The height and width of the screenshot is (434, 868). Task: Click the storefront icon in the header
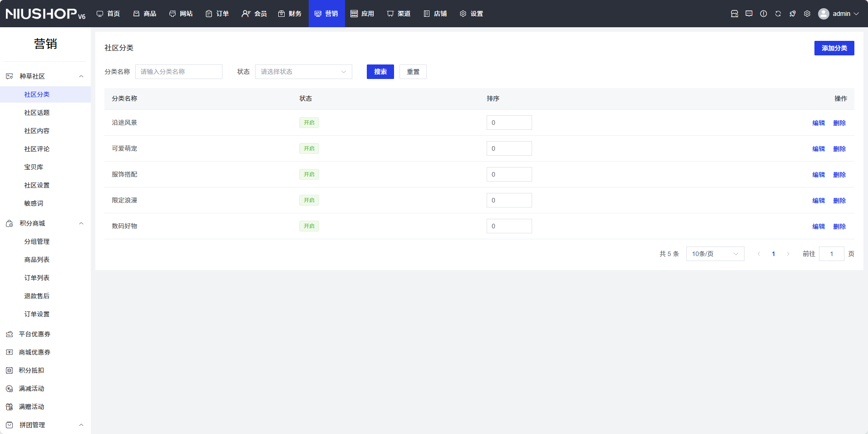click(734, 14)
